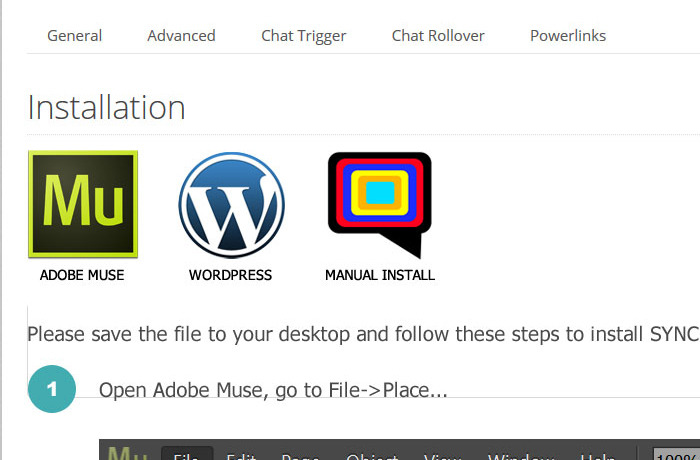Click the Adobe Muse Mu icon
The image size is (700, 460).
[83, 204]
